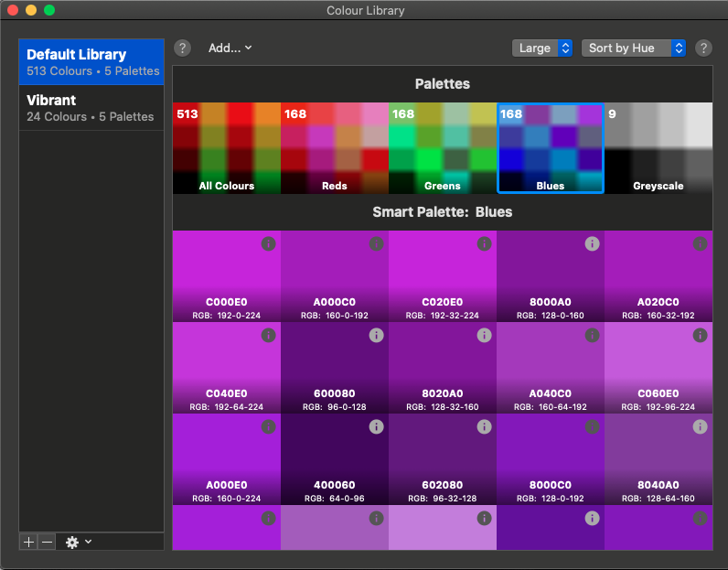
Task: Open the Greyscale palette
Action: coord(658,148)
